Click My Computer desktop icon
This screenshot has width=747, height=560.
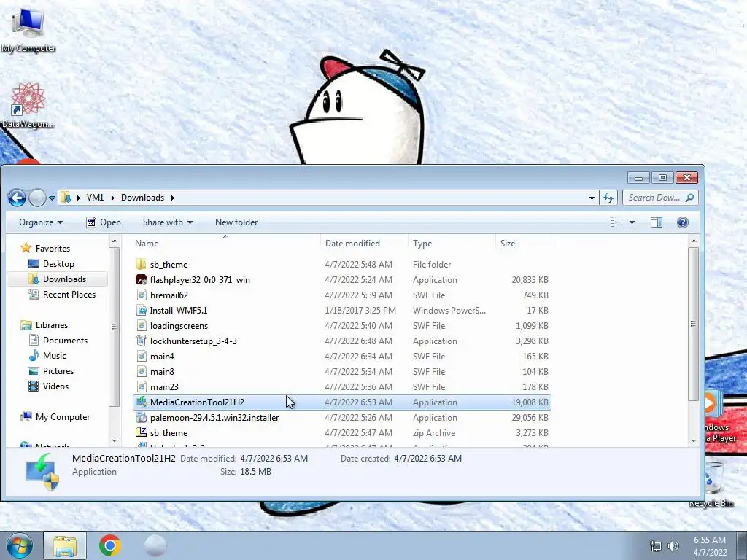coord(28,31)
